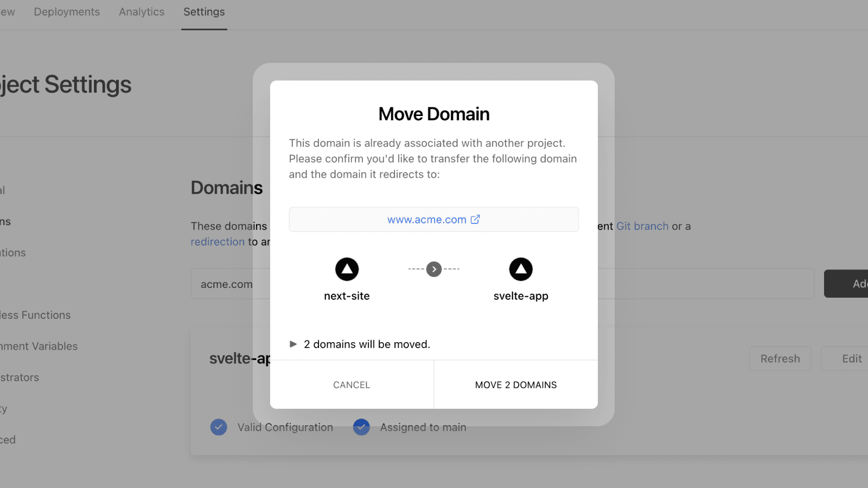
Task: Click the Assigned to main checkmark icon
Action: point(361,427)
